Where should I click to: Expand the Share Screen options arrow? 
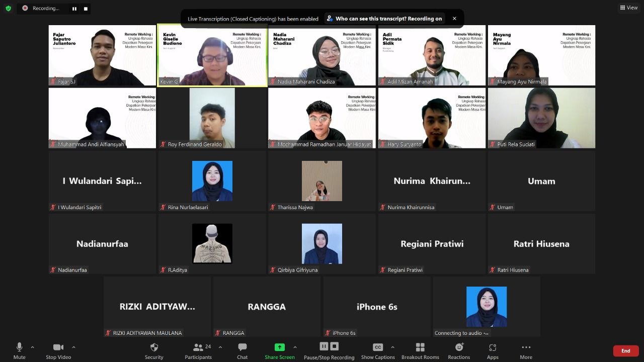(295, 347)
